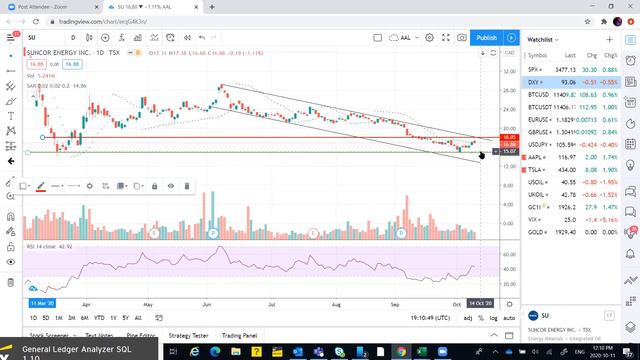Screen dimensions: 640x360
Task: Enter fullscreen mode
Action: 446,38
